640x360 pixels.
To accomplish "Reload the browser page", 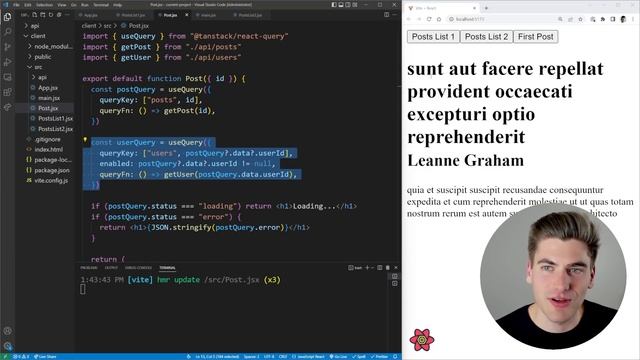I will pos(429,19).
